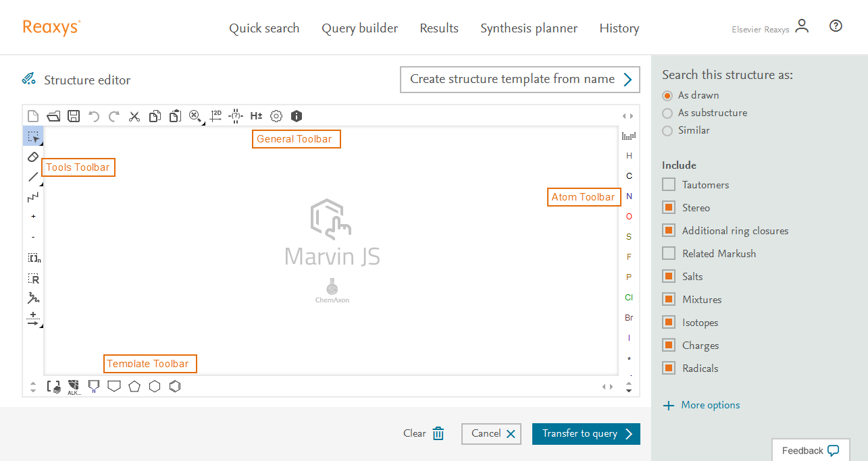Image resolution: width=868 pixels, height=461 pixels.
Task: Expand More options
Action: tap(701, 405)
